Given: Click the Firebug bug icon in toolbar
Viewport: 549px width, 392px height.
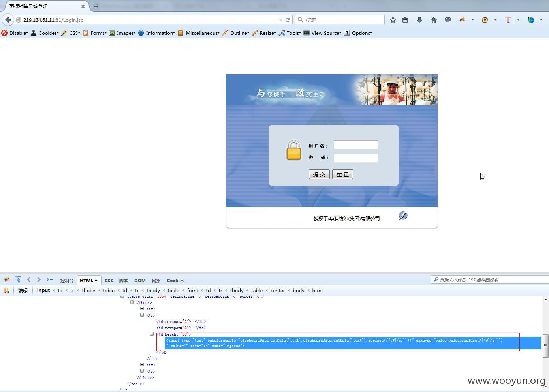Looking at the screenshot, I should 462,20.
